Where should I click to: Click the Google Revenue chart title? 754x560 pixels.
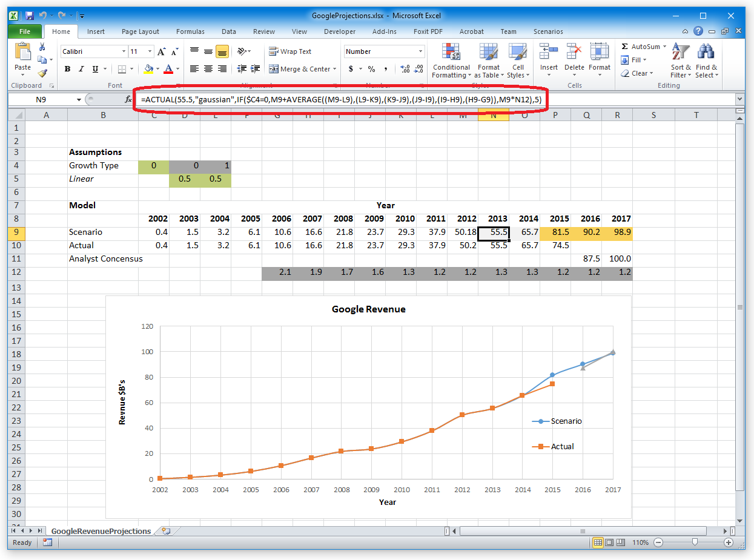coord(368,309)
